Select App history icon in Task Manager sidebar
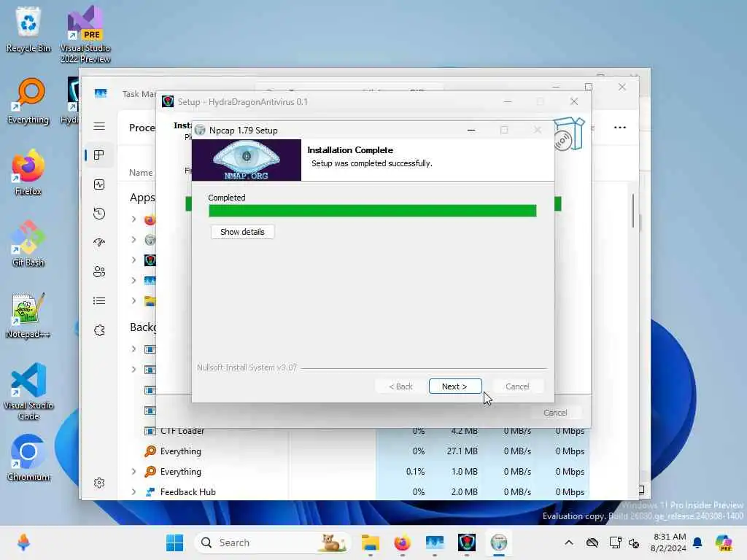The height and width of the screenshot is (560, 747). (99, 214)
